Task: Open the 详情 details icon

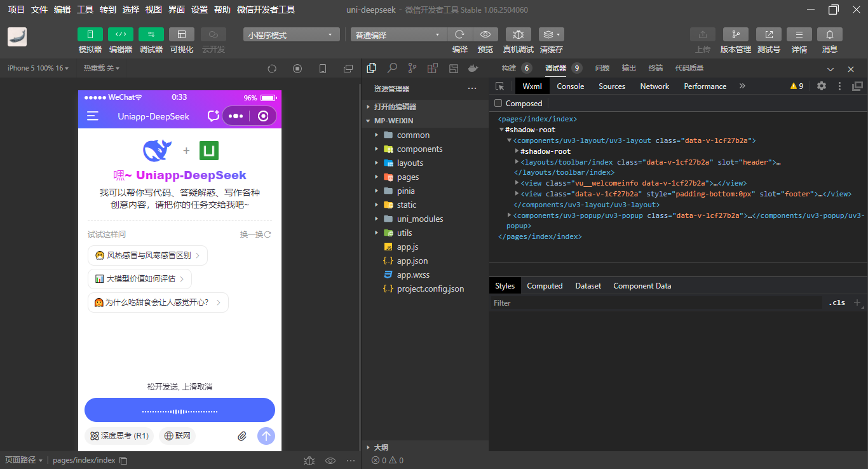Action: [x=799, y=34]
